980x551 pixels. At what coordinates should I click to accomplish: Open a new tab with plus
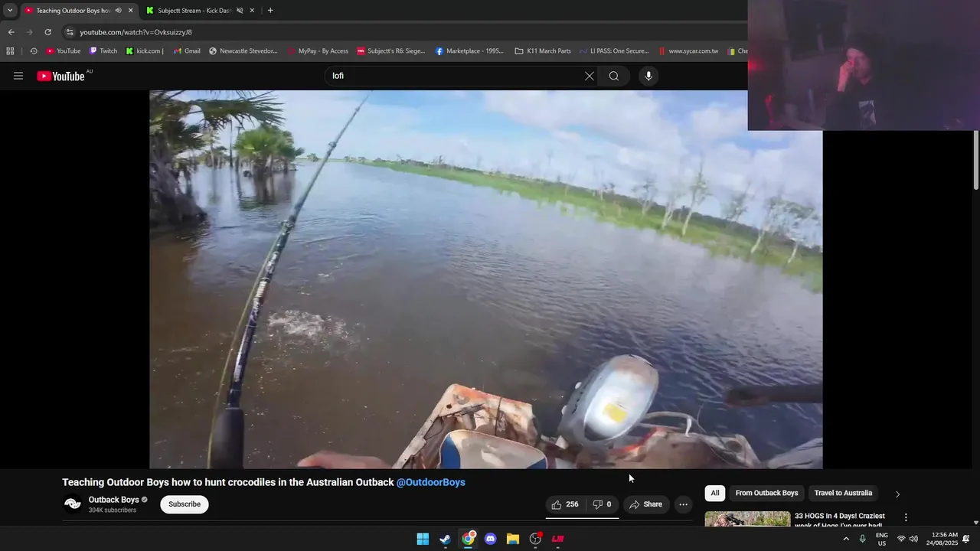click(270, 10)
